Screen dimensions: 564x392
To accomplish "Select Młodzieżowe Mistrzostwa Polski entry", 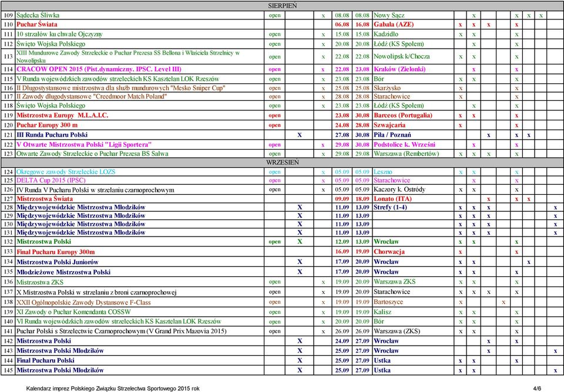I will click(x=63, y=272).
